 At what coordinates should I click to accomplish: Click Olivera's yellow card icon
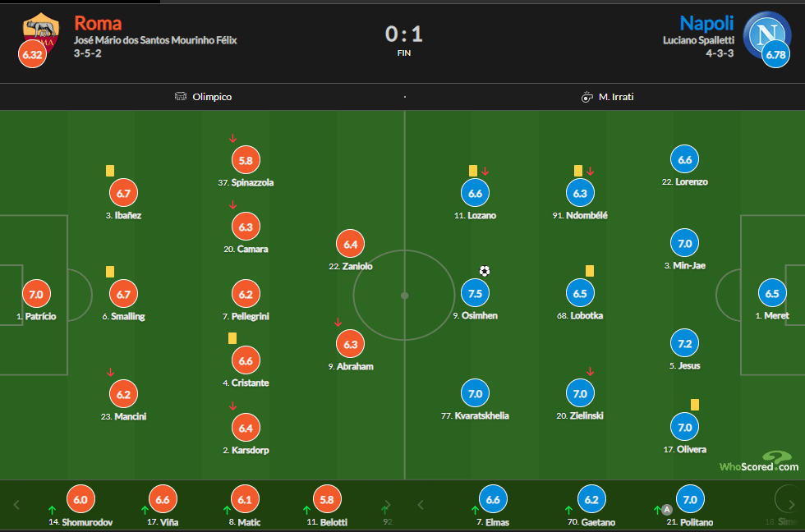695,405
